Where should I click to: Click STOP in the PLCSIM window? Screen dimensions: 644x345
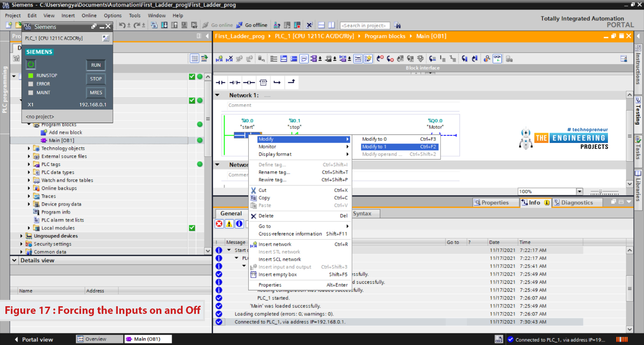click(x=96, y=78)
